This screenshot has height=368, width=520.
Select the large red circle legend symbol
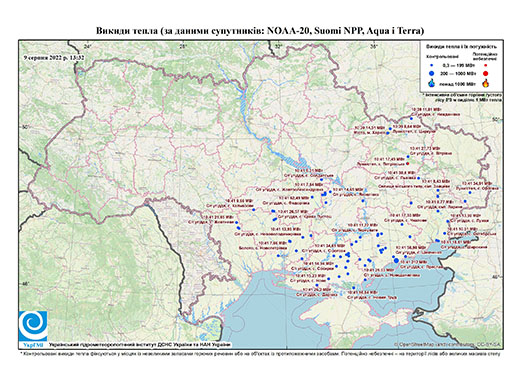coord(485,73)
